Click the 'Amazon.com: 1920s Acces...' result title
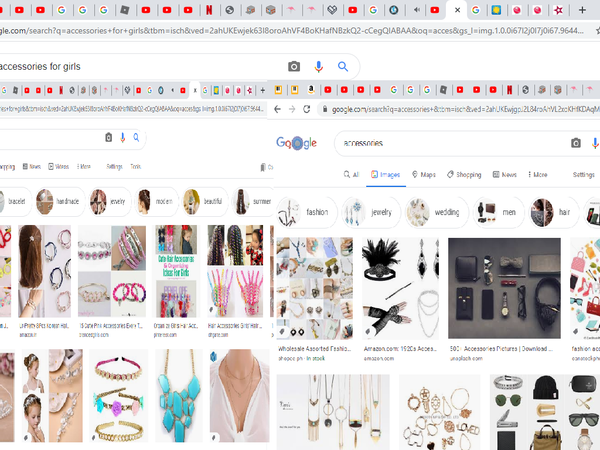Viewport: 600px width, 450px height. [x=400, y=349]
